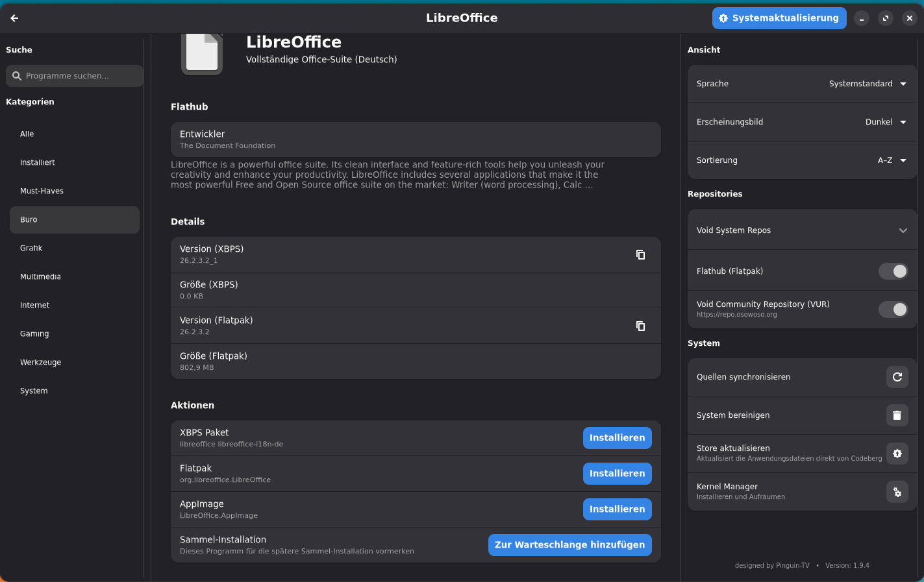Install the Flatpak package
The image size is (924, 582).
(x=618, y=474)
